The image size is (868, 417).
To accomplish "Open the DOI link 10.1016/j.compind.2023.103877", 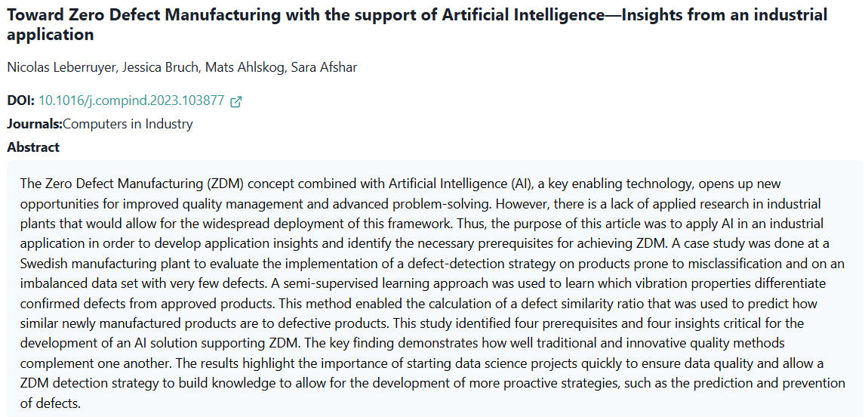I will pos(131,100).
